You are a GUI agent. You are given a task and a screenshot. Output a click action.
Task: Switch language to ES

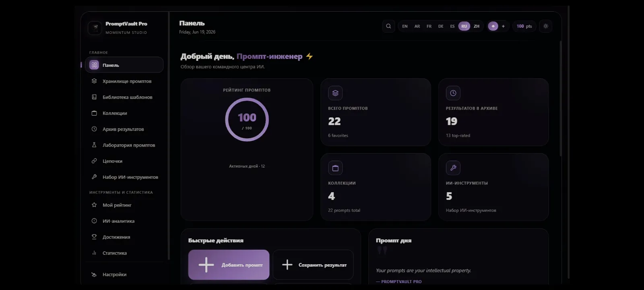pyautogui.click(x=452, y=26)
